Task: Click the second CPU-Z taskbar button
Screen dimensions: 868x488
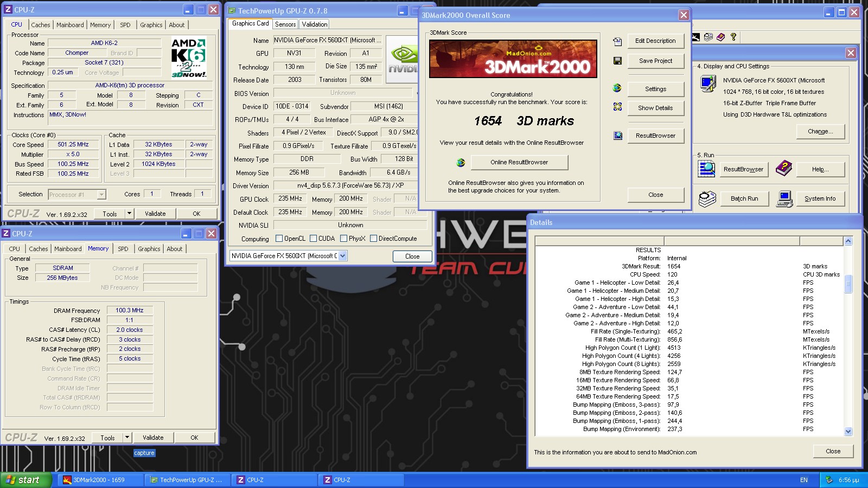Action: tap(361, 480)
